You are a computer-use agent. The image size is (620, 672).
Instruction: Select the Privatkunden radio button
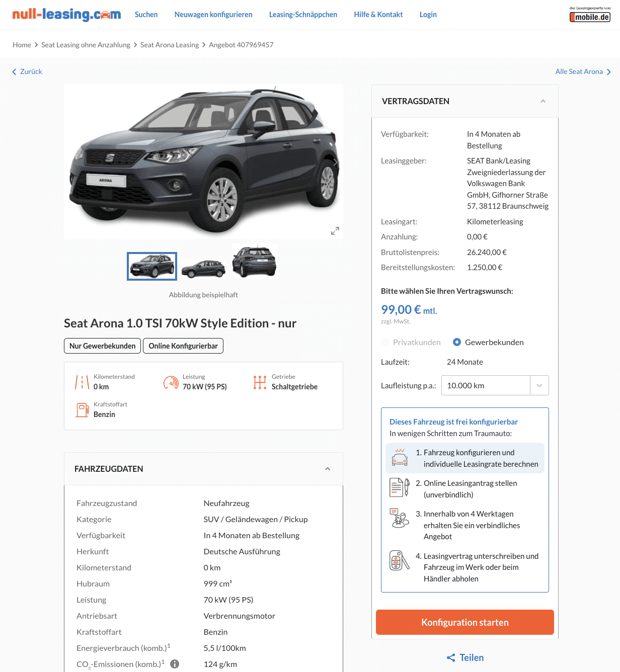pyautogui.click(x=385, y=342)
